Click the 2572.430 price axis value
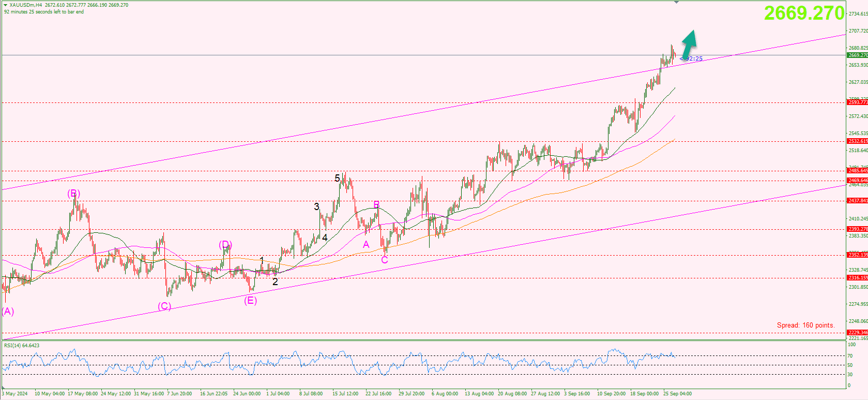This screenshot has width=868, height=400. (858, 116)
